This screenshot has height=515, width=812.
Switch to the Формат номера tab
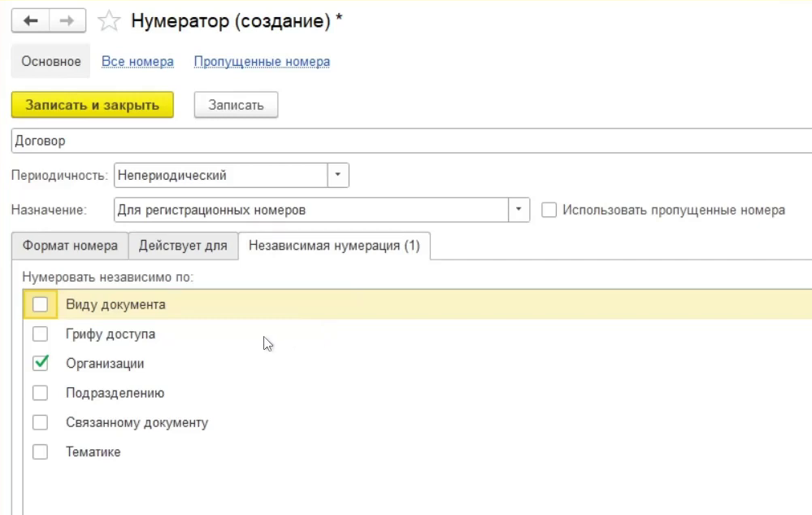coord(70,246)
